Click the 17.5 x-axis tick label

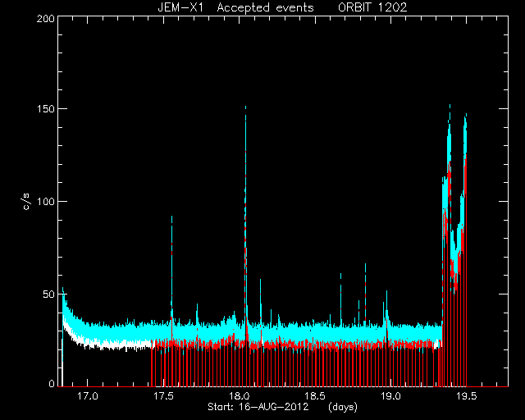163,396
